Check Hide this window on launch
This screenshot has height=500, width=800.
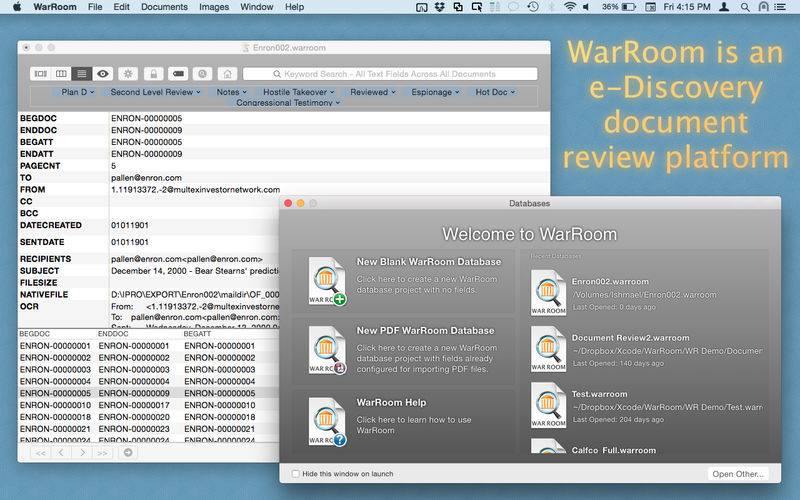(x=295, y=473)
